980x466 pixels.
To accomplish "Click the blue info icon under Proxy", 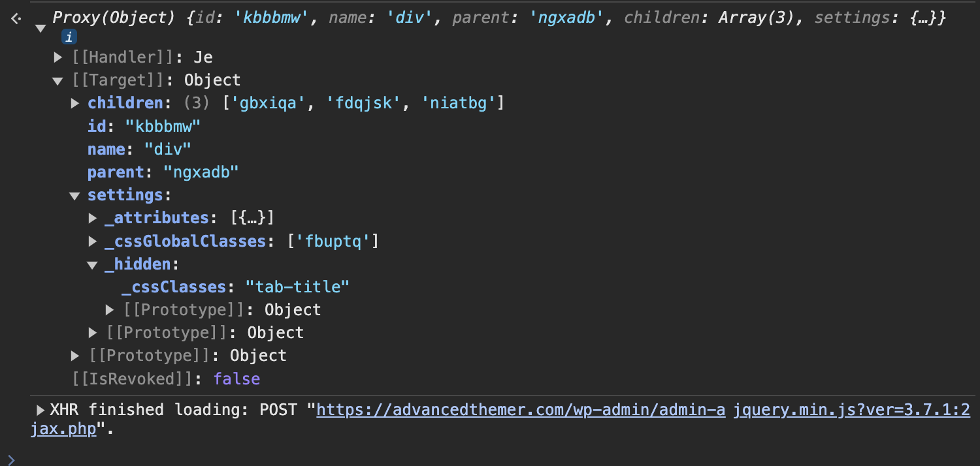I will 69,37.
